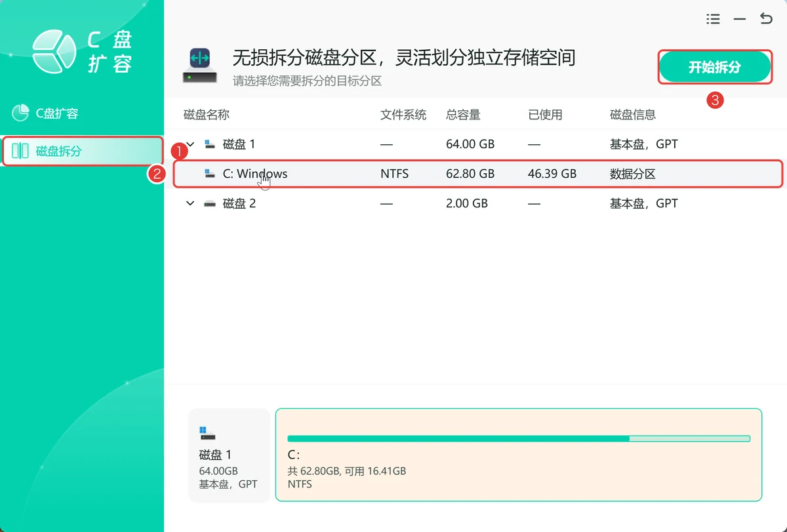Click the 数据分区 cell
This screenshot has height=532, width=787.
633,174
